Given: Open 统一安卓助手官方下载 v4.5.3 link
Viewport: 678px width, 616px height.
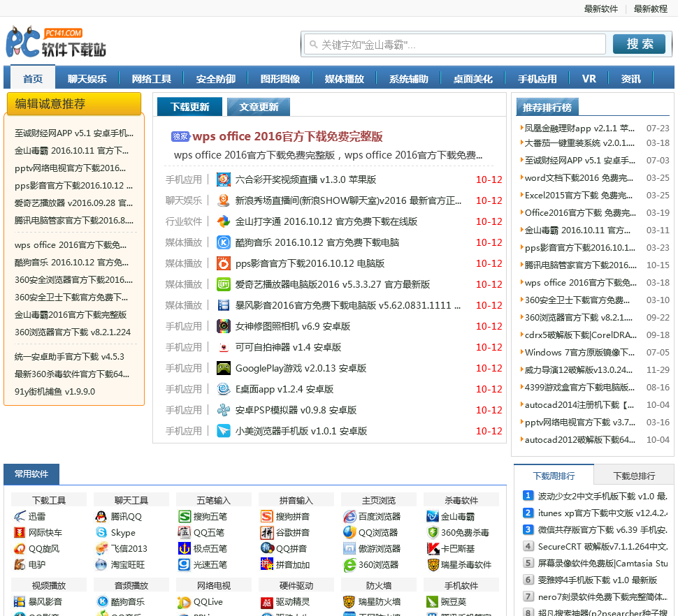Looking at the screenshot, I should (69, 356).
